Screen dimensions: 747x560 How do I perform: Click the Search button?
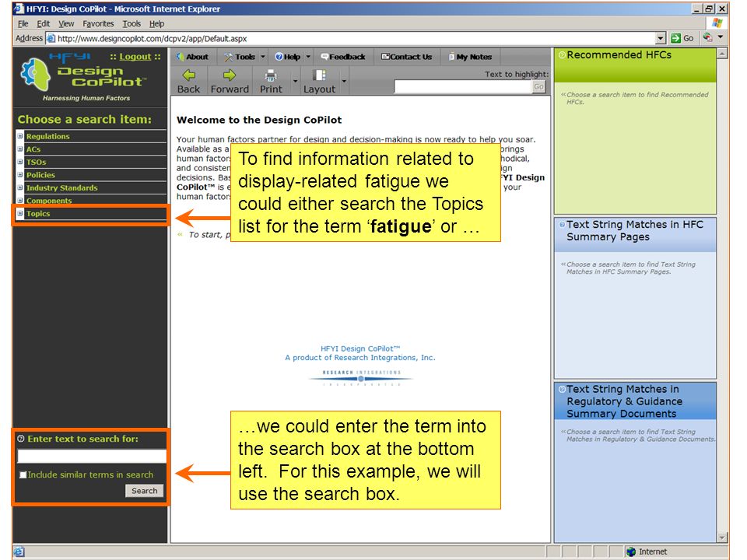(145, 491)
